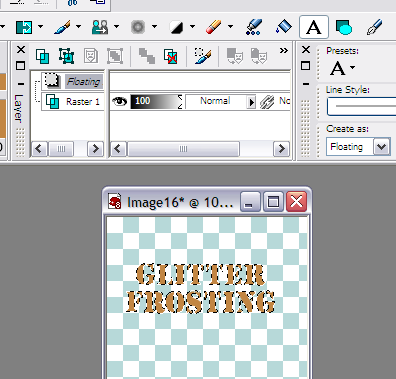Open Lighten/Darken tool options arrow
This screenshot has height=379, width=396.
(192, 27)
